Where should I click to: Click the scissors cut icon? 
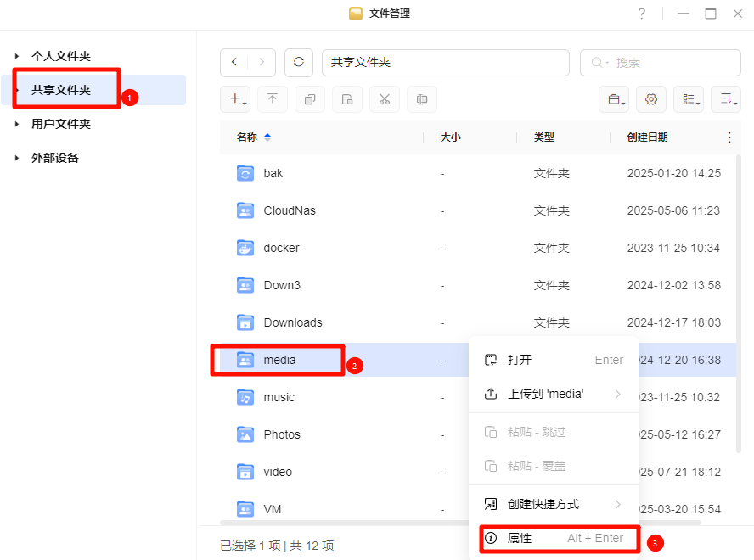click(385, 99)
